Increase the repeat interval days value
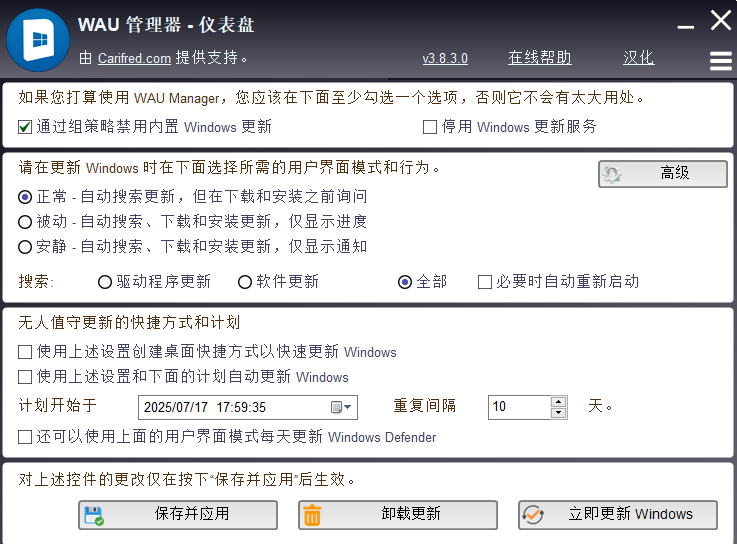Viewport: 737px width, 544px height. coord(558,402)
